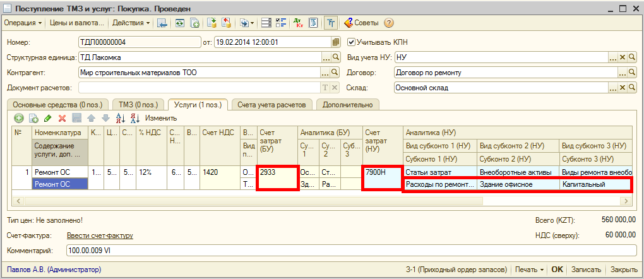Open calendar picker next to date field

tap(336, 42)
